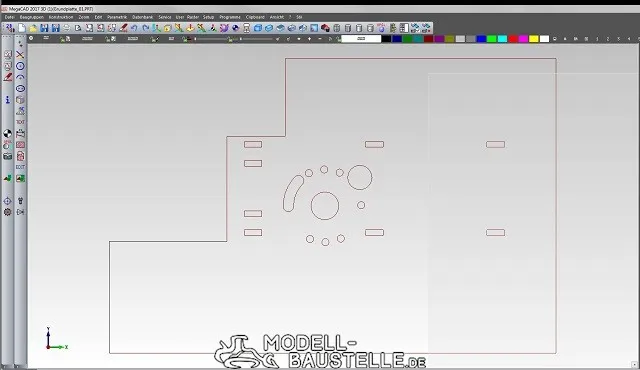Viewport: 640px width, 370px height.
Task: Click the gear settings icon in sidebar
Action: tap(8, 212)
